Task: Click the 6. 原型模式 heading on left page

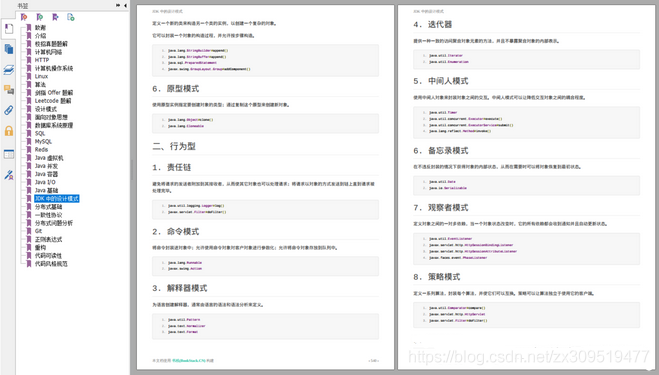Action: click(x=176, y=89)
